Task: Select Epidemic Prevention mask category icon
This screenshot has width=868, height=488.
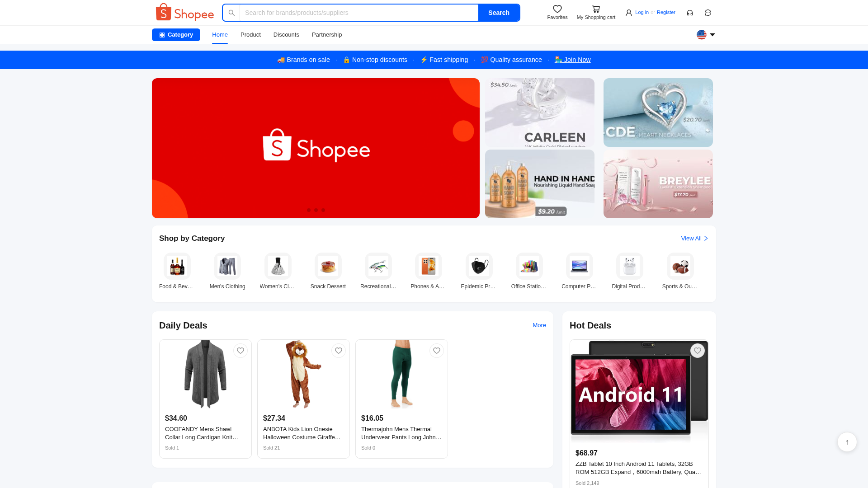Action: point(479,266)
